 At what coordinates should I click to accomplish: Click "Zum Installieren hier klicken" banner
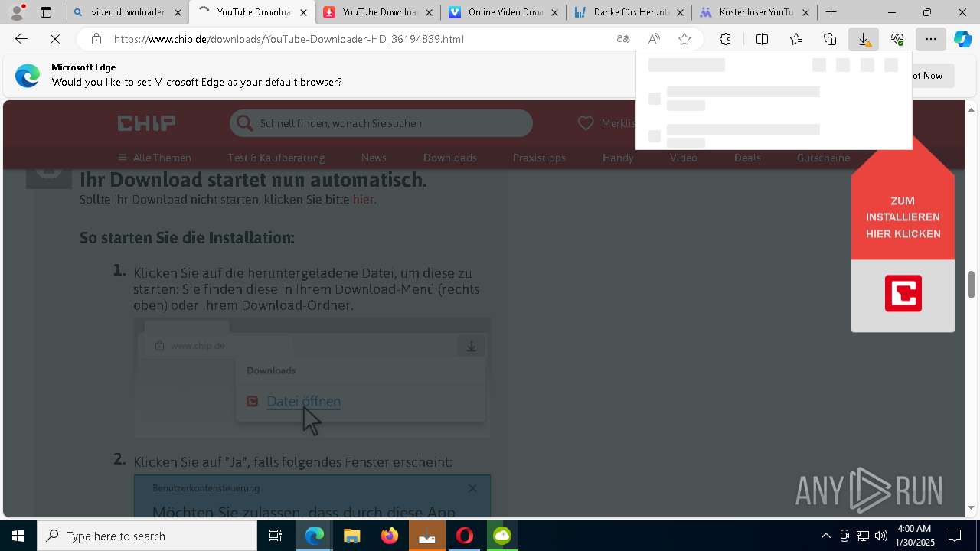903,233
